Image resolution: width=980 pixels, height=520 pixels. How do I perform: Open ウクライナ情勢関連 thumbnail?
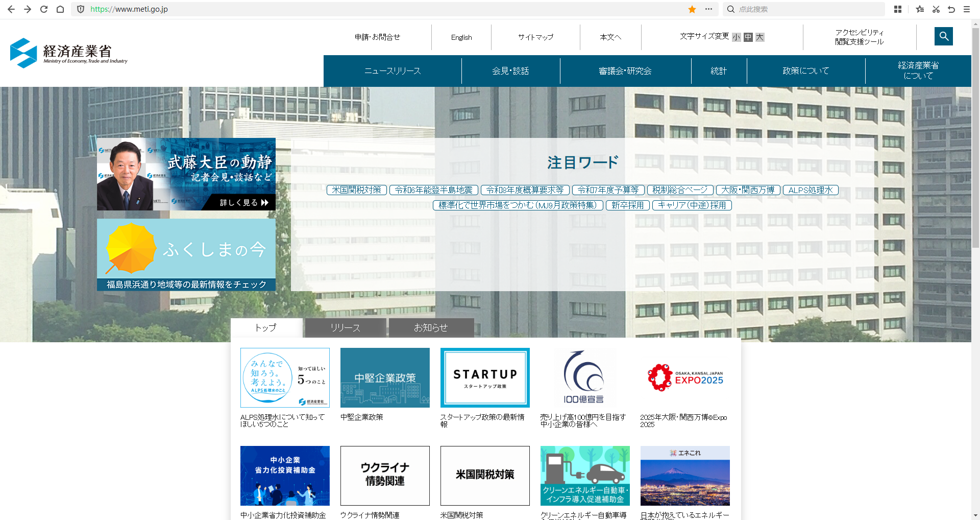[x=385, y=476]
